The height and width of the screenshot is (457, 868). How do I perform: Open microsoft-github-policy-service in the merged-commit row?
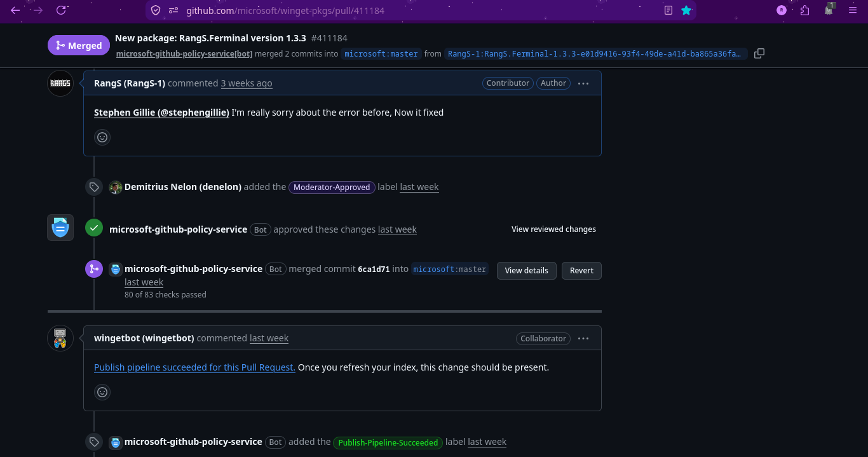pyautogui.click(x=193, y=269)
